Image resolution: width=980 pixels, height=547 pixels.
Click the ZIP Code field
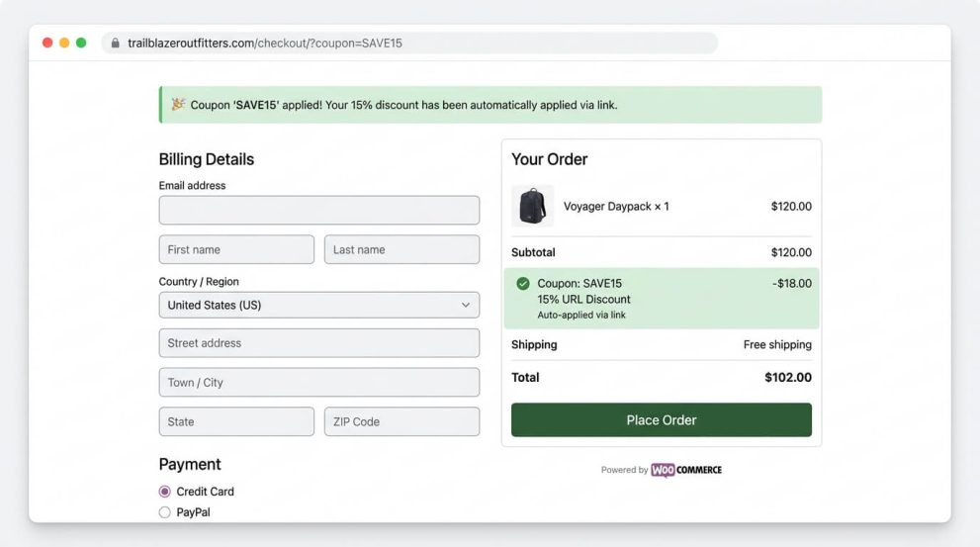pos(401,422)
